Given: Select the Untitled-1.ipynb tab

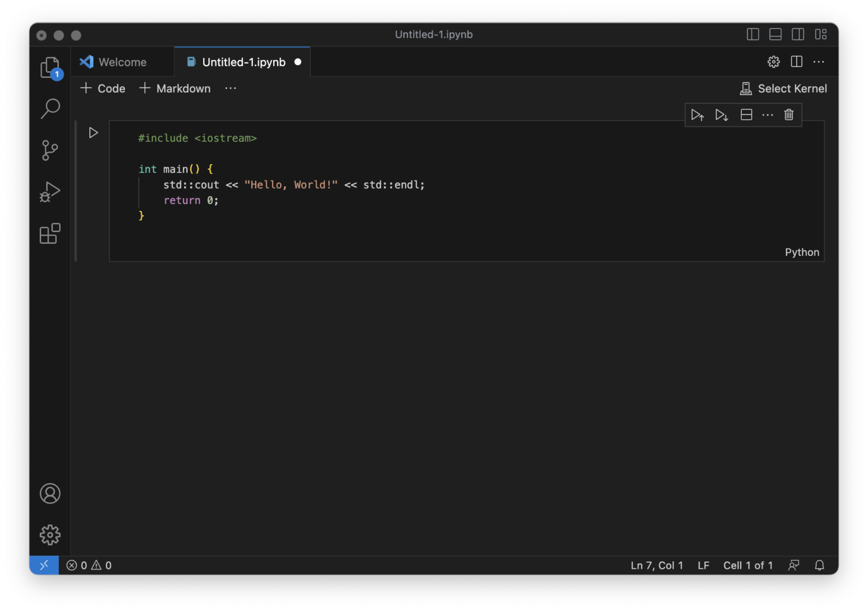Looking at the screenshot, I should point(243,61).
